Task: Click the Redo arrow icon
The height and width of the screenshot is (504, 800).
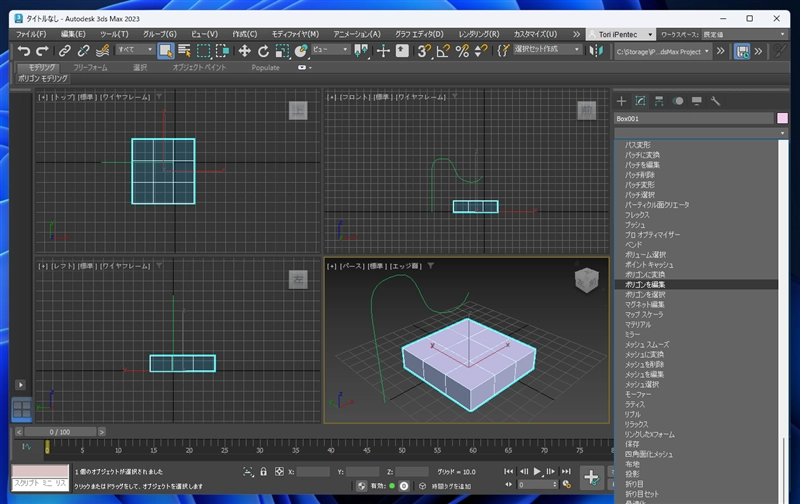Action: pos(42,51)
